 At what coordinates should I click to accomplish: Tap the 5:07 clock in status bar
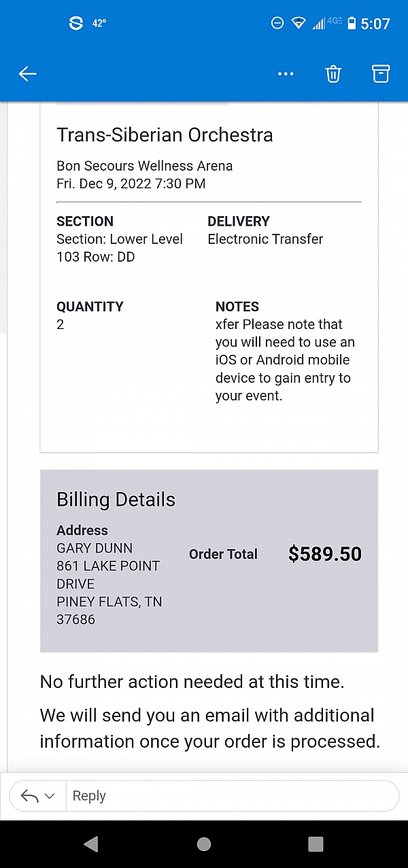point(375,24)
